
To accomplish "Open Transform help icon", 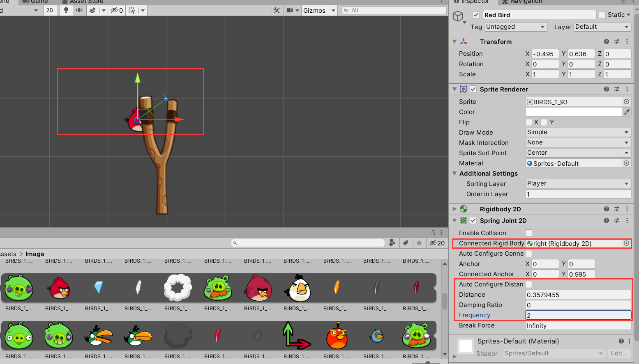I will click(x=606, y=41).
